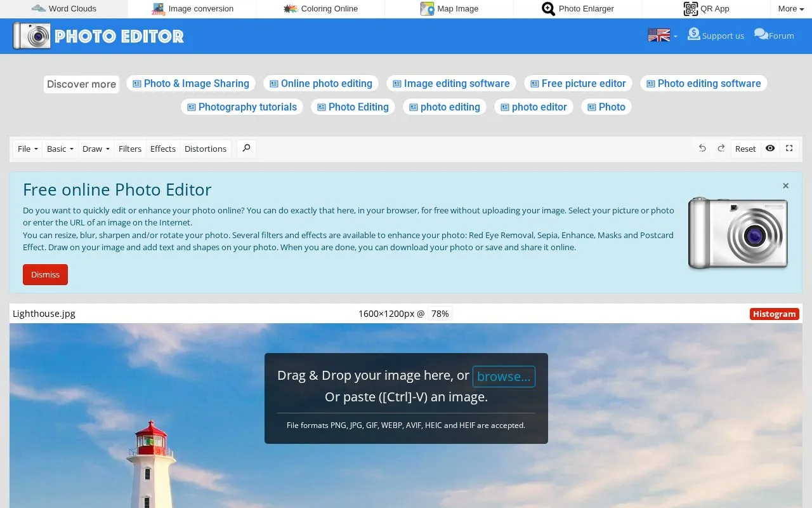Click the capitalized Photo Editing link
This screenshot has height=508, width=812.
(353, 107)
